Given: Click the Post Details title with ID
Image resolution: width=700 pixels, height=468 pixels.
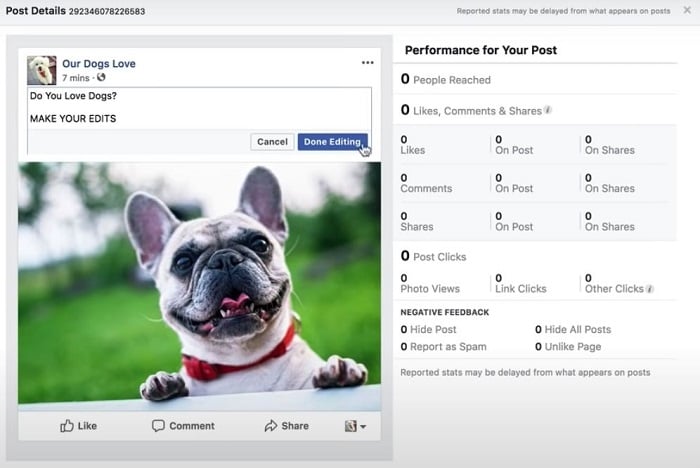Looking at the screenshot, I should pos(75,11).
